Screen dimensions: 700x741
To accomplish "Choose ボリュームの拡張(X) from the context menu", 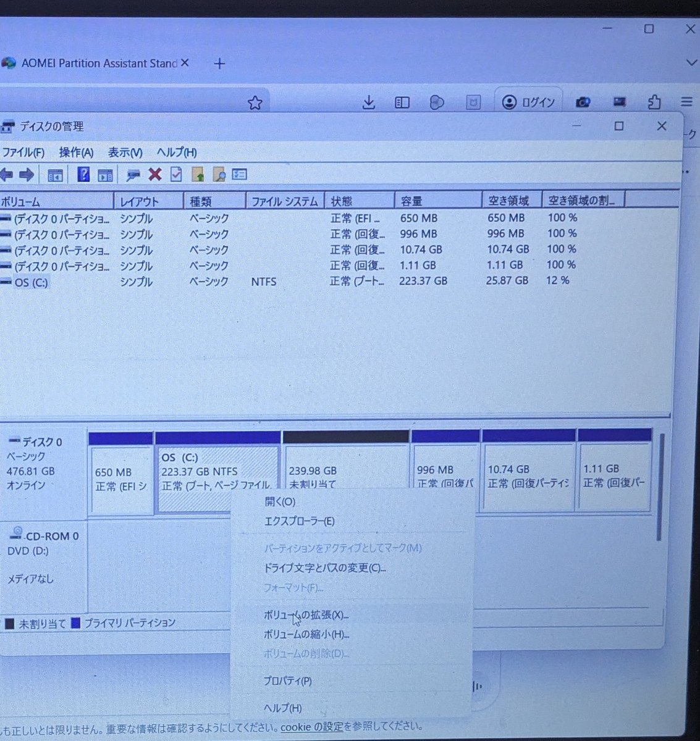I will pos(306,616).
